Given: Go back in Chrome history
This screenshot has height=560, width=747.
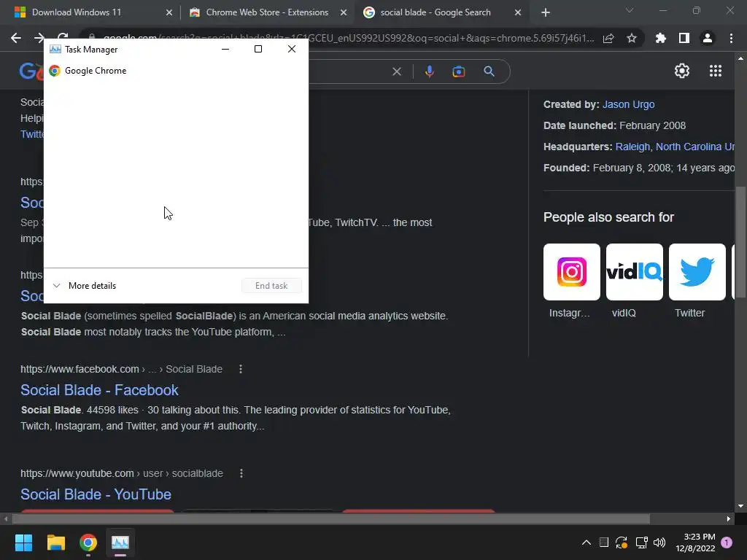Looking at the screenshot, I should coord(16,38).
